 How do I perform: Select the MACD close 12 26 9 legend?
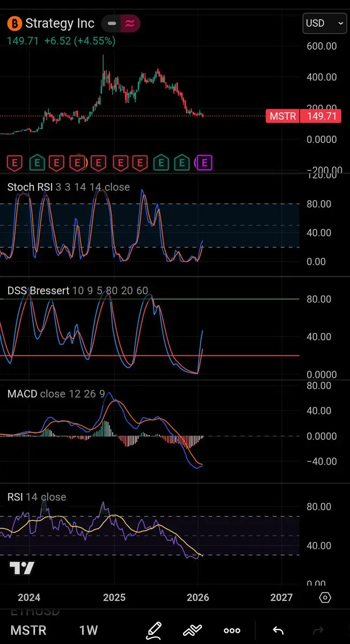(x=56, y=394)
